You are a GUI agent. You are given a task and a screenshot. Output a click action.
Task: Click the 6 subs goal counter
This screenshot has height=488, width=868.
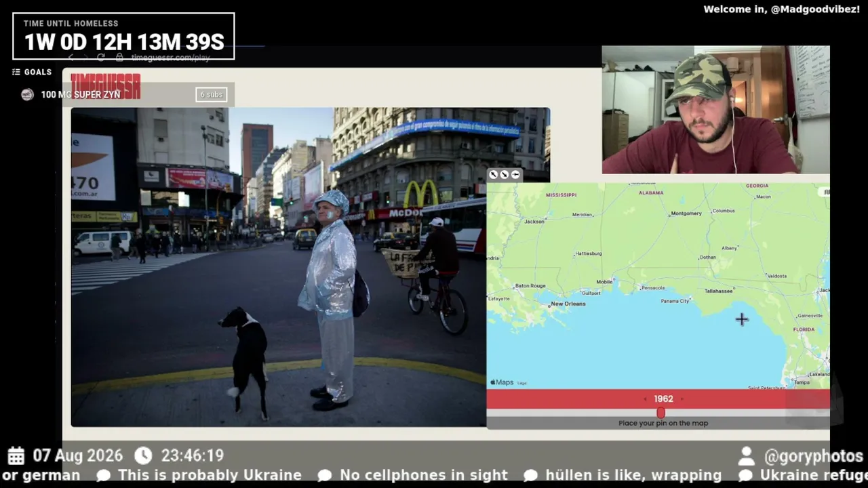[211, 95]
